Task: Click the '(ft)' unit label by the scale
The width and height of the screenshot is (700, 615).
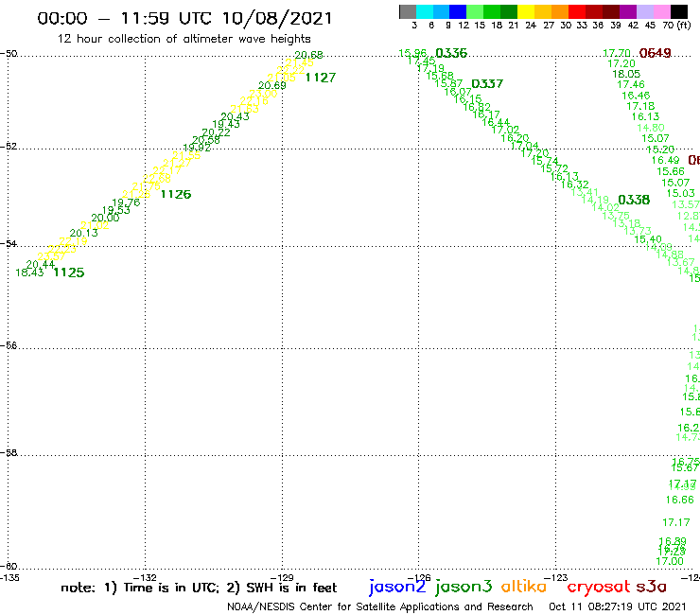Action: (684, 26)
